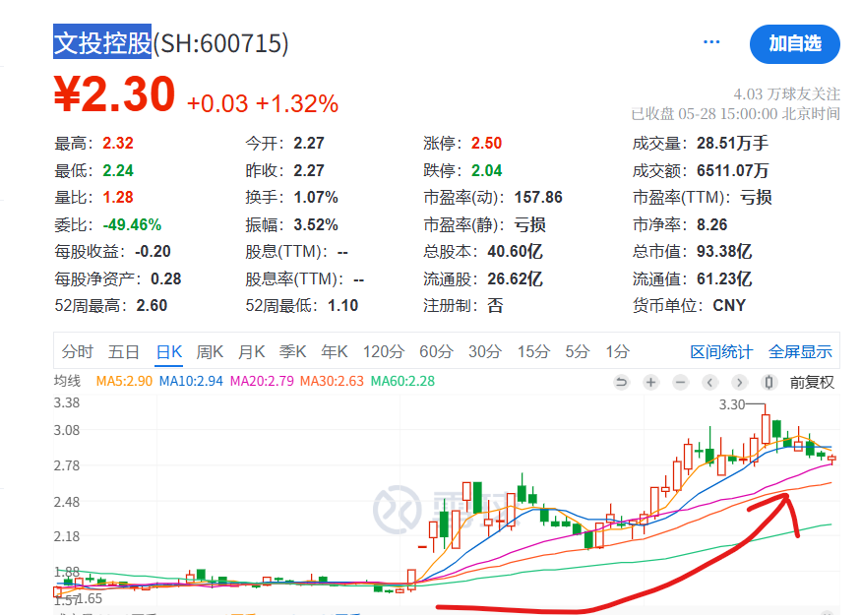Click the 流通值 value 61.23亿

724,278
